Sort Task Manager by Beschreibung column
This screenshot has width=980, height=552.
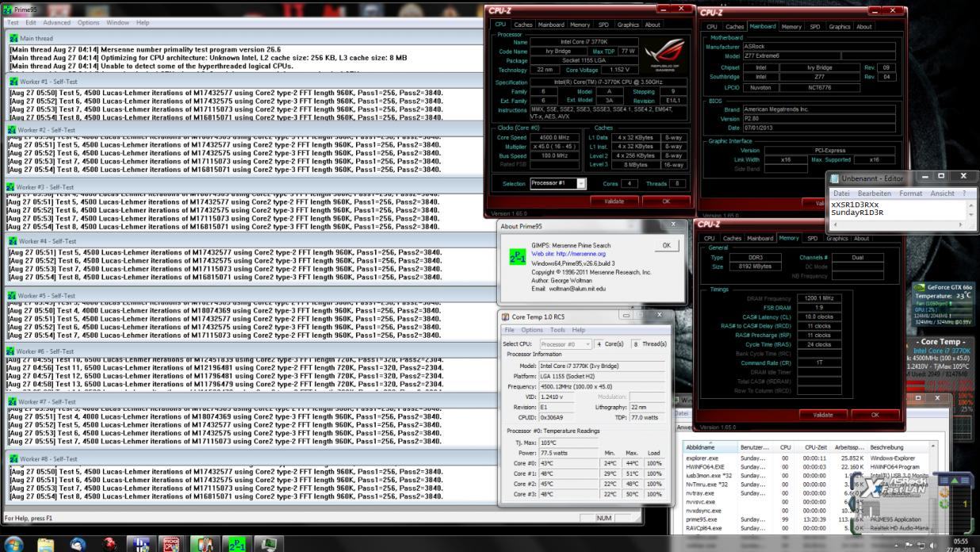click(899, 447)
